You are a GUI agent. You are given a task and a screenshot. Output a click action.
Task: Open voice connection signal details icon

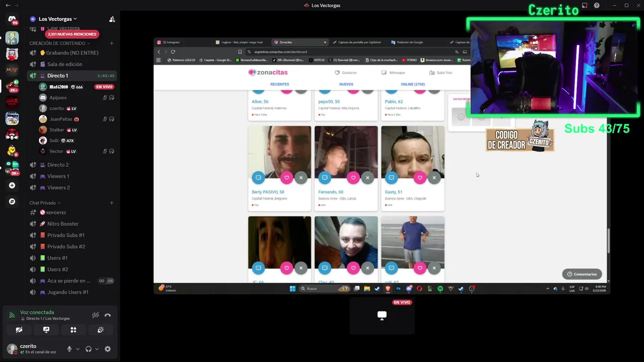pyautogui.click(x=12, y=315)
